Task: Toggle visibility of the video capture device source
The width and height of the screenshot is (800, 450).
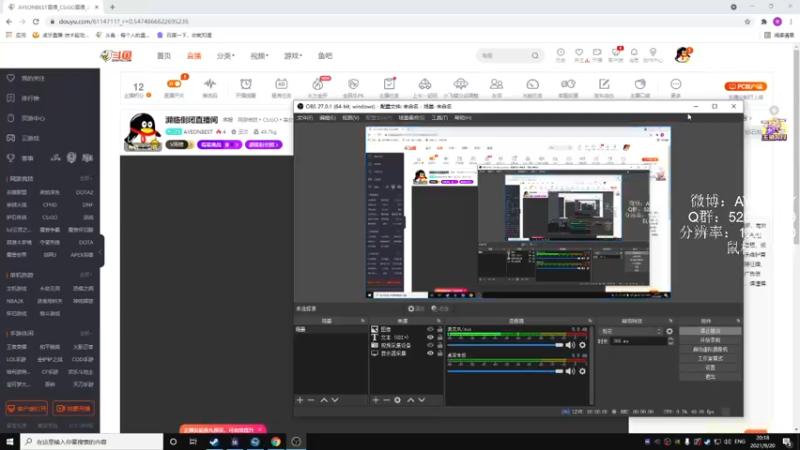Action: tap(430, 345)
